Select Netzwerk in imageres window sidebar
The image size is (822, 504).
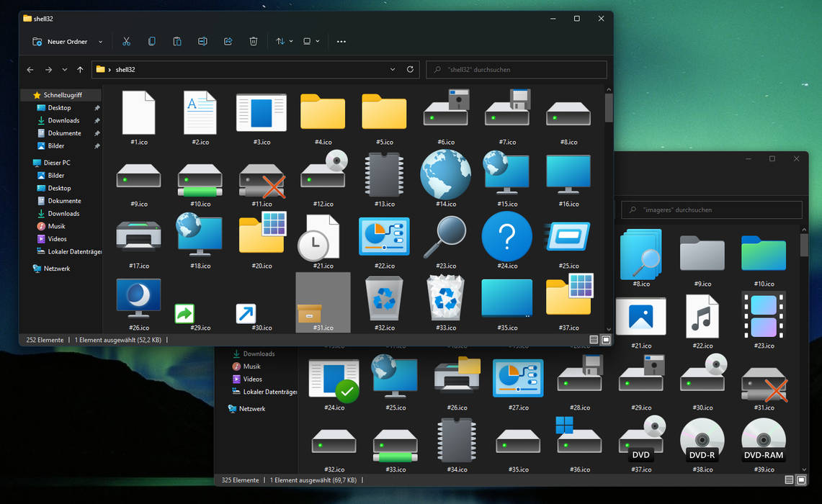(x=247, y=409)
